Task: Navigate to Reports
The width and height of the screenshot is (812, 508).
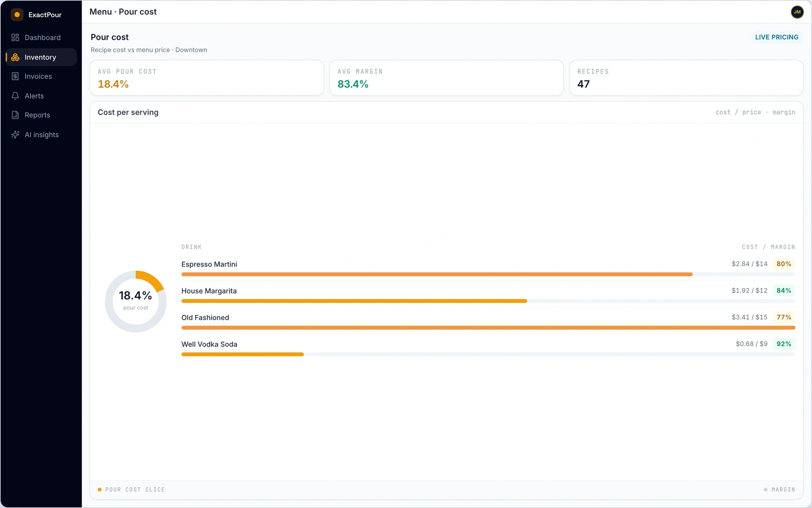Action: tap(41, 115)
